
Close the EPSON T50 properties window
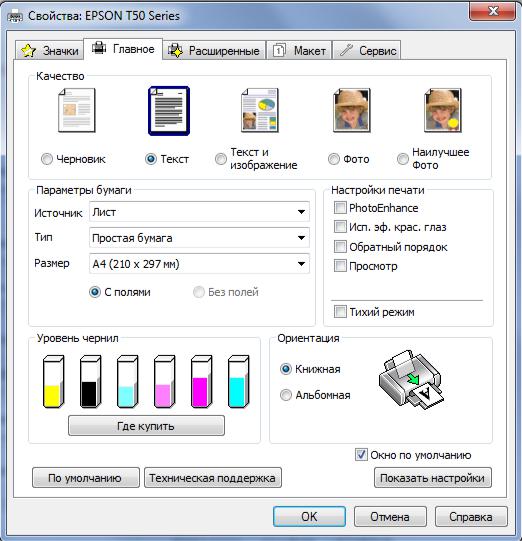(493, 11)
